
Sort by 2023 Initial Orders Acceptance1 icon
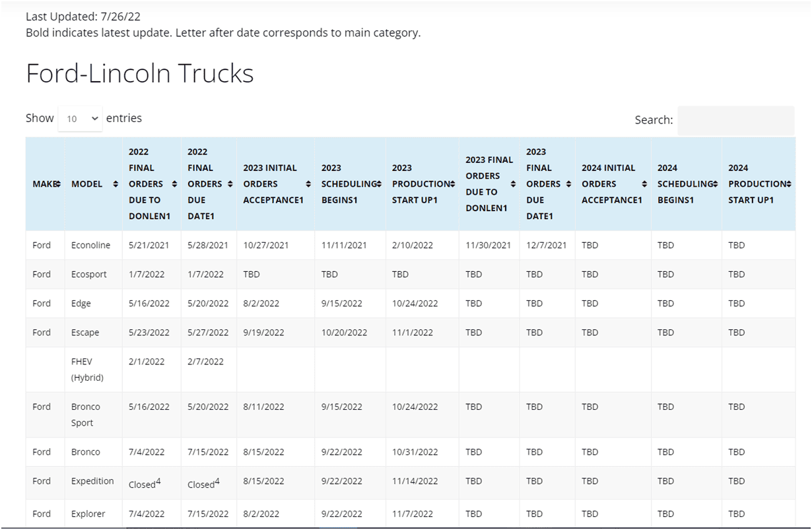(x=308, y=184)
